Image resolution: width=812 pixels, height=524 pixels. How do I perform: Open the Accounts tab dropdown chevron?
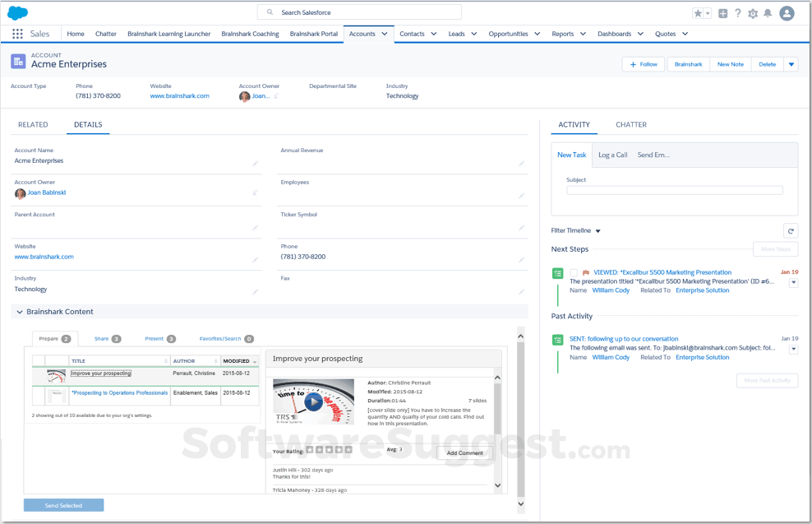(385, 34)
